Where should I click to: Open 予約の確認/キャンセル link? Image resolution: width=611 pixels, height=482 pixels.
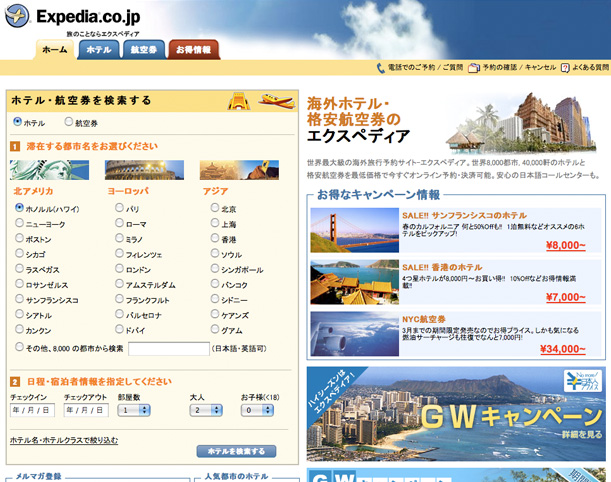click(519, 67)
